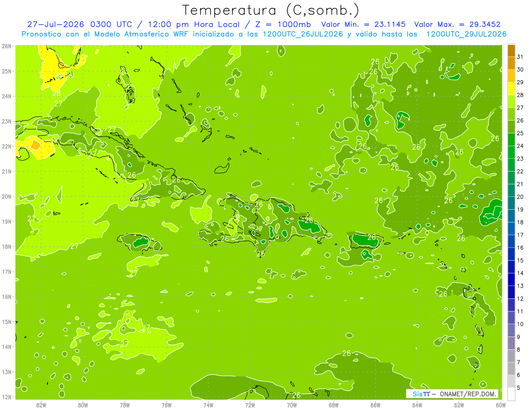
Task: Click the 74W longitude label
Action: (x=208, y=405)
